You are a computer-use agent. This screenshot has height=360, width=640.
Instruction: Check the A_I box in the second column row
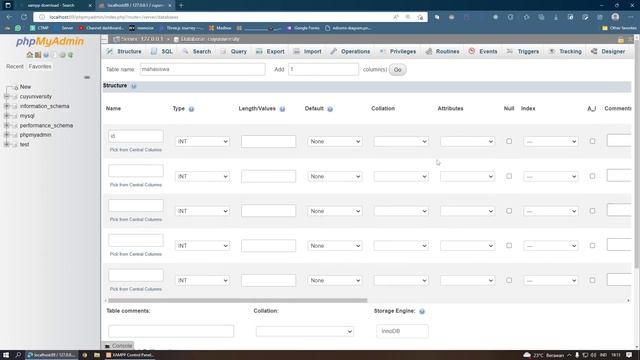592,176
